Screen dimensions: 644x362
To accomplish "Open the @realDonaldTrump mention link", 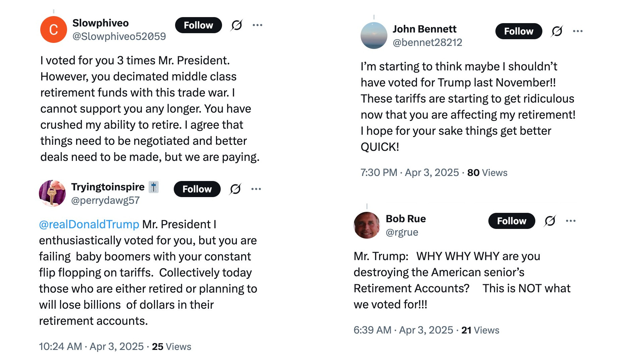I will click(x=89, y=224).
